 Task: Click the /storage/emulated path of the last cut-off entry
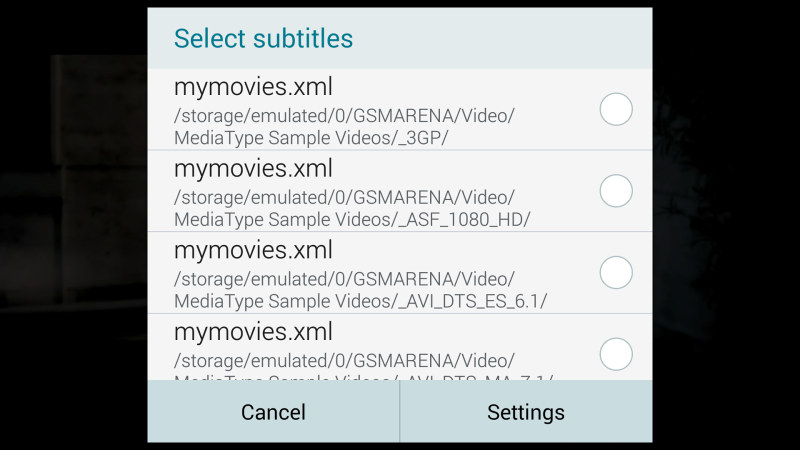click(344, 361)
